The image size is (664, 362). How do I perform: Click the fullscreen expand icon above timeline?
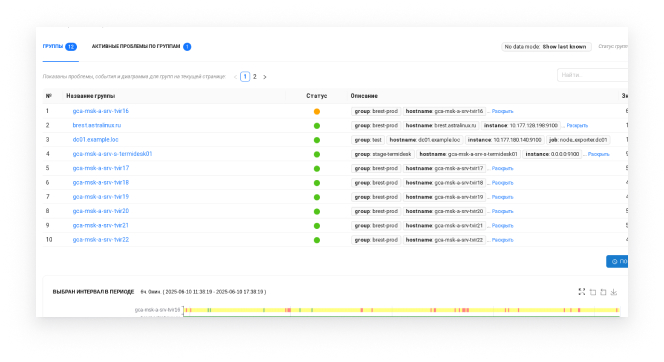pos(581,292)
